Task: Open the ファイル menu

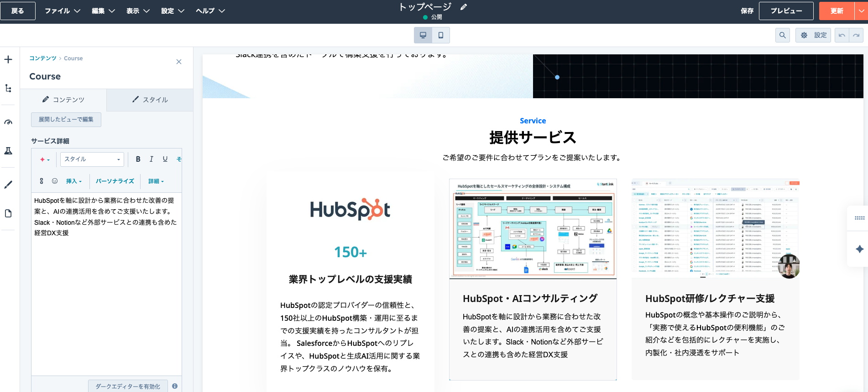Action: tap(62, 11)
